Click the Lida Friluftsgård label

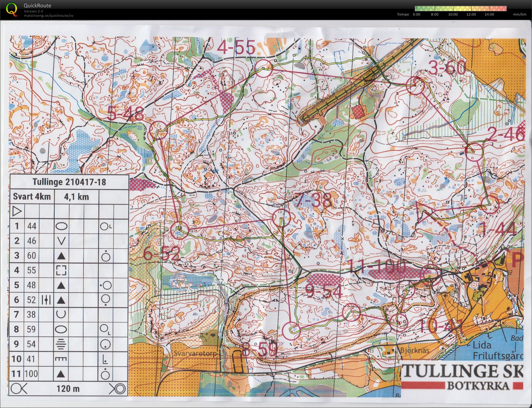pyautogui.click(x=497, y=350)
